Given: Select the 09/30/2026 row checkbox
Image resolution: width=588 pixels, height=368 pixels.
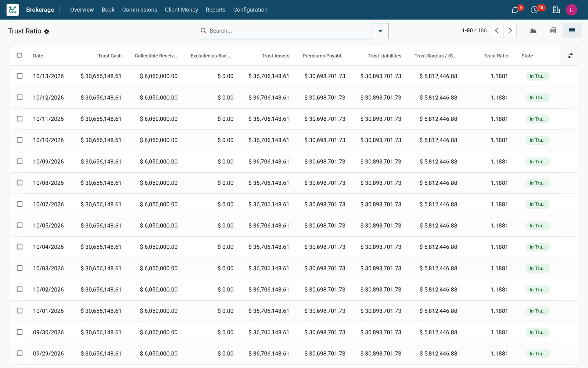Looking at the screenshot, I should tap(19, 332).
